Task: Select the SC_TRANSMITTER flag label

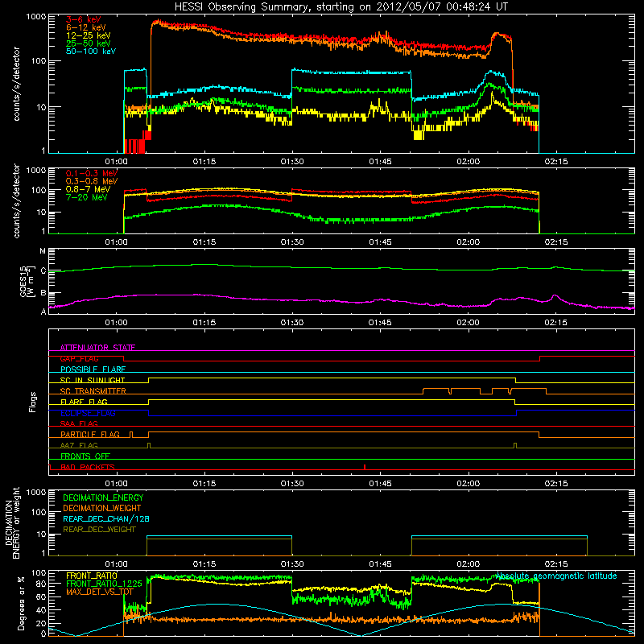Action: pyautogui.click(x=93, y=391)
